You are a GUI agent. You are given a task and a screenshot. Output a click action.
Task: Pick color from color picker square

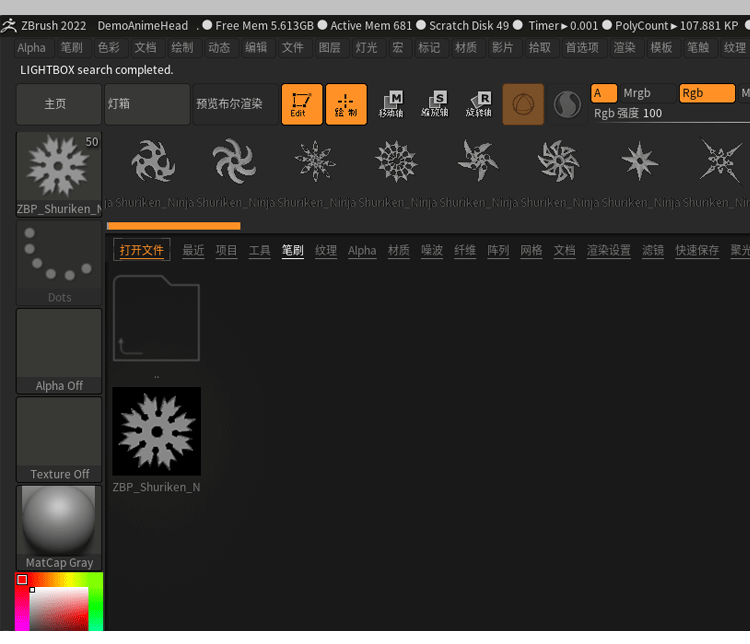[59, 609]
